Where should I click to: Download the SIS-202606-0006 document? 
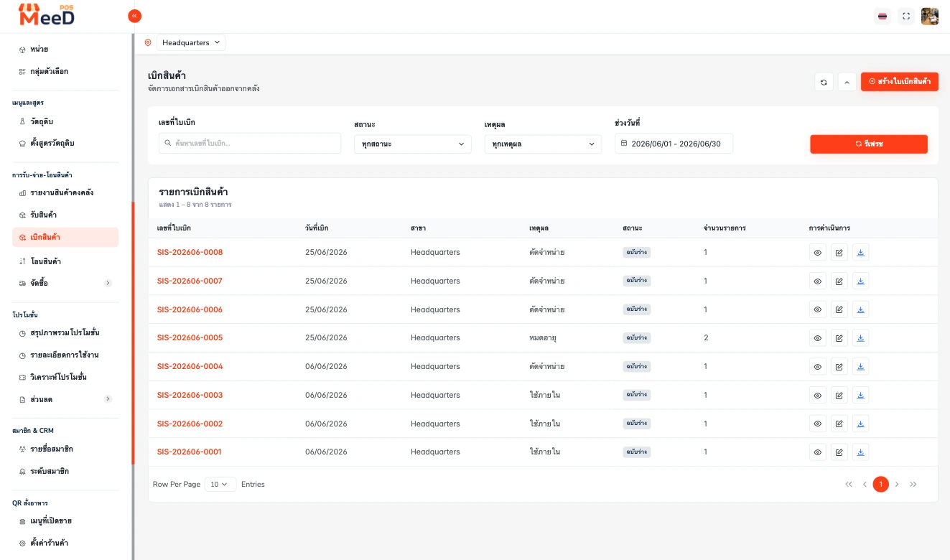(861, 309)
